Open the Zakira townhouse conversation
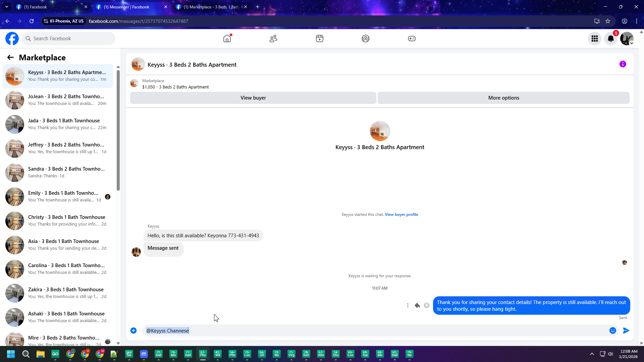The width and height of the screenshot is (644, 362). [x=58, y=293]
